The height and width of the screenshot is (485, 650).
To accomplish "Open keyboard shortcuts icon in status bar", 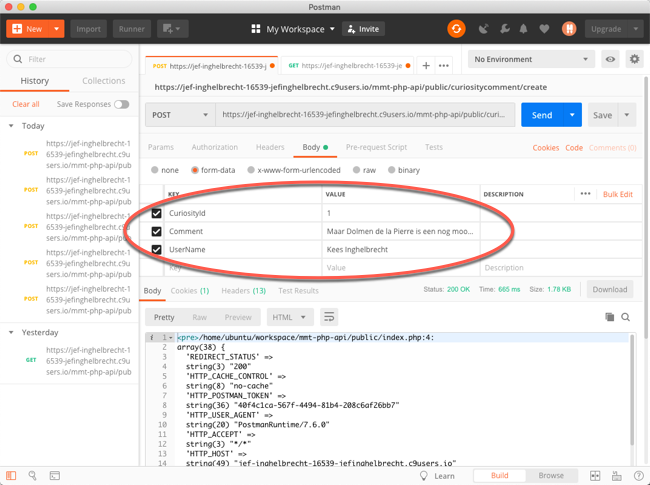I will tap(617, 475).
